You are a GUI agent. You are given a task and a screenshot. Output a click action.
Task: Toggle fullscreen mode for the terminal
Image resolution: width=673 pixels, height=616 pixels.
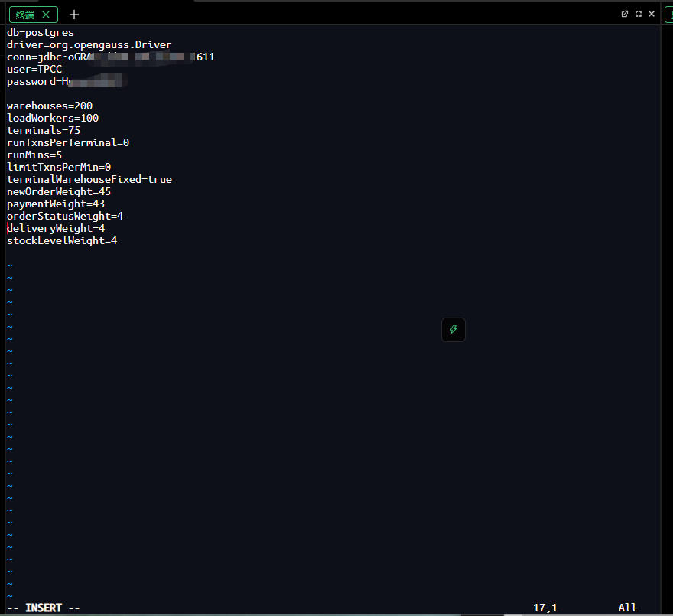tap(639, 14)
